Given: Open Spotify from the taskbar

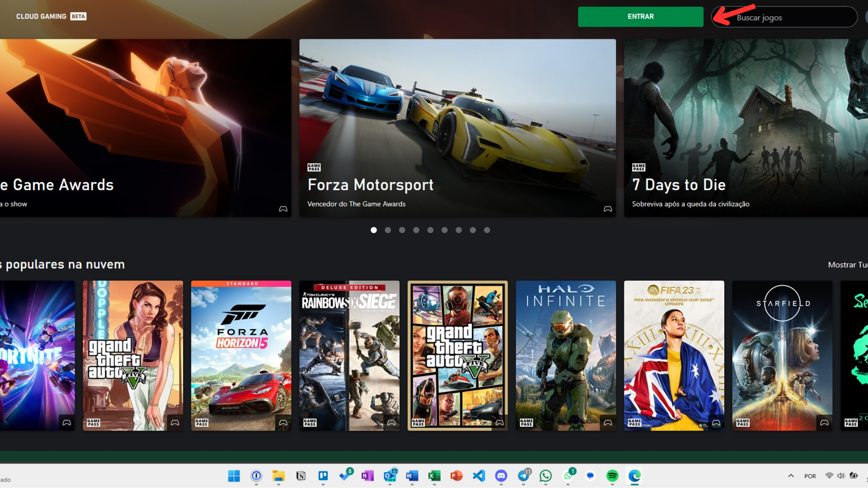Looking at the screenshot, I should tap(612, 476).
